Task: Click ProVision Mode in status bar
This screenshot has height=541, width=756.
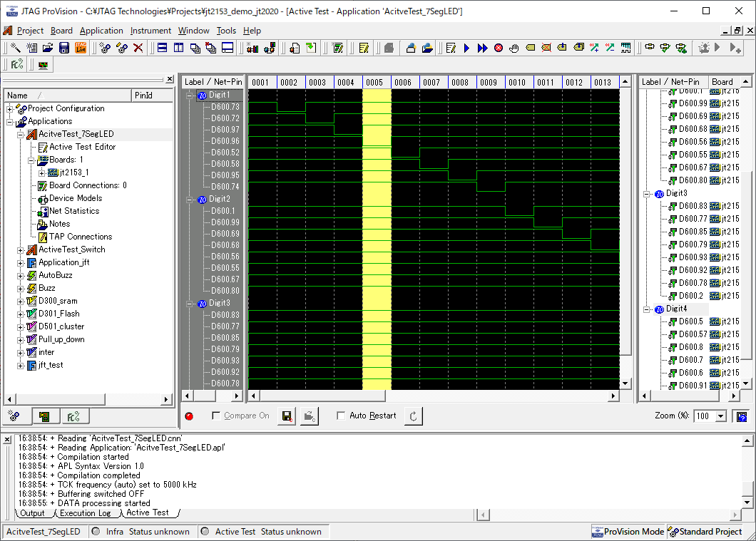Action: point(628,532)
